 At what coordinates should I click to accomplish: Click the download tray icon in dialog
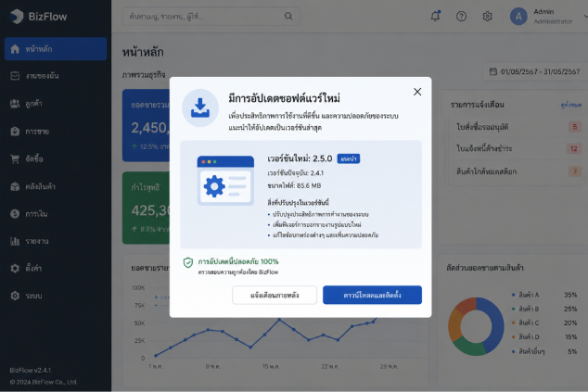click(200, 107)
